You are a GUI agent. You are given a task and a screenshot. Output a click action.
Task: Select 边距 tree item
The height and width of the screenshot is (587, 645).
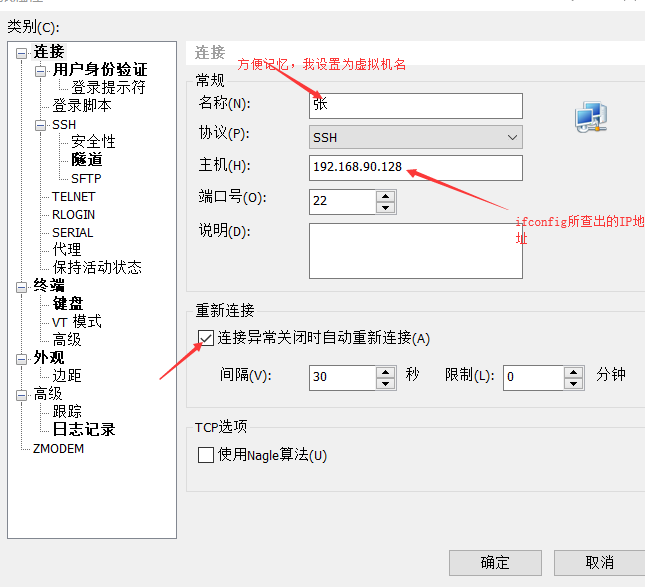coord(67,376)
